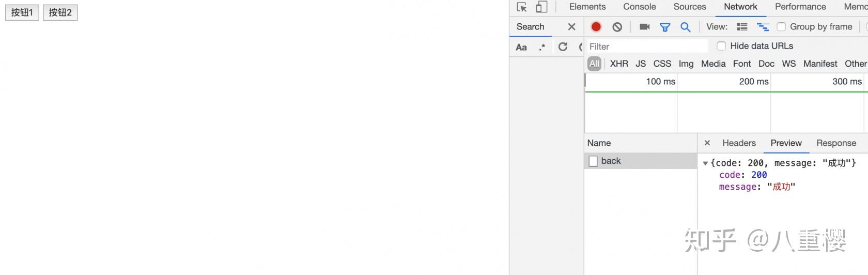Filter requests by Media type
The image size is (868, 275).
(714, 64)
